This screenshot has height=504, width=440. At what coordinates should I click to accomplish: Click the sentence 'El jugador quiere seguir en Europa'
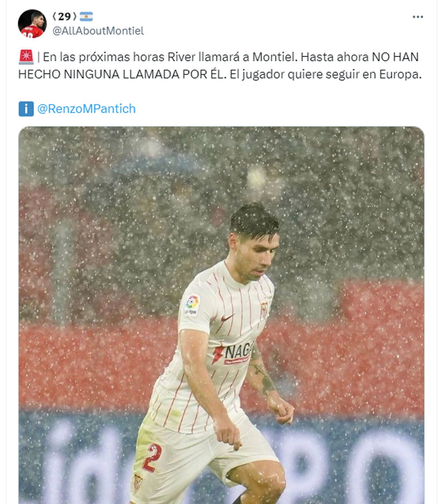pos(326,74)
